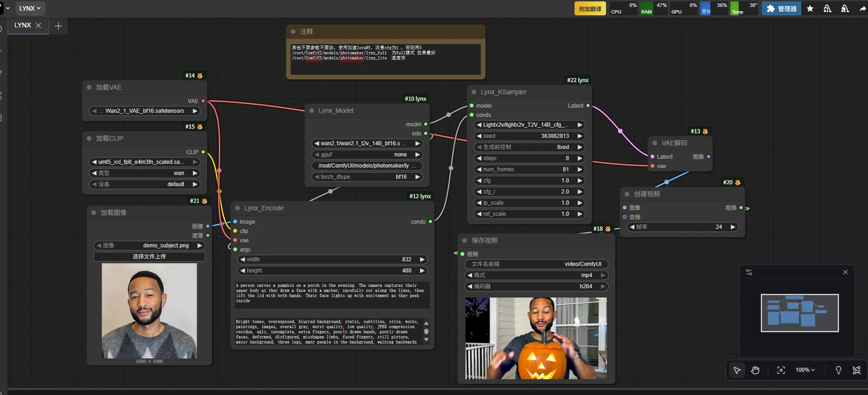Collapse the 加载图像 node
Image resolution: width=868 pixels, height=395 pixels.
click(94, 213)
